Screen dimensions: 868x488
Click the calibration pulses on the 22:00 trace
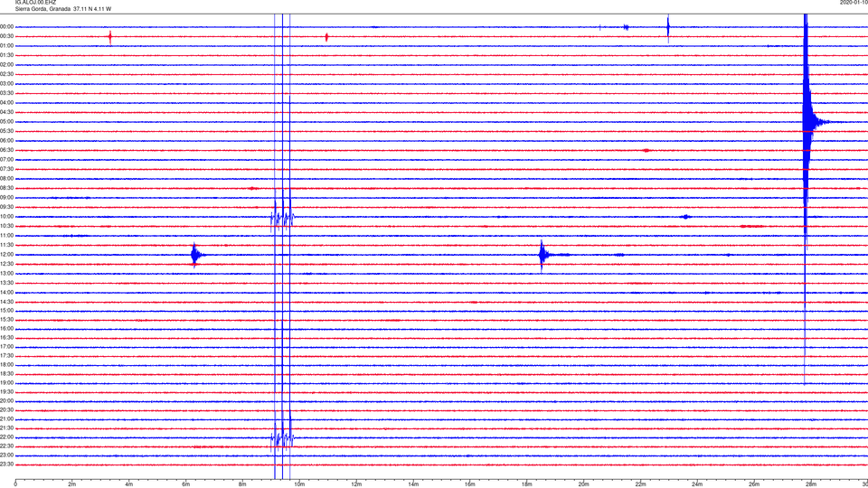pos(282,438)
